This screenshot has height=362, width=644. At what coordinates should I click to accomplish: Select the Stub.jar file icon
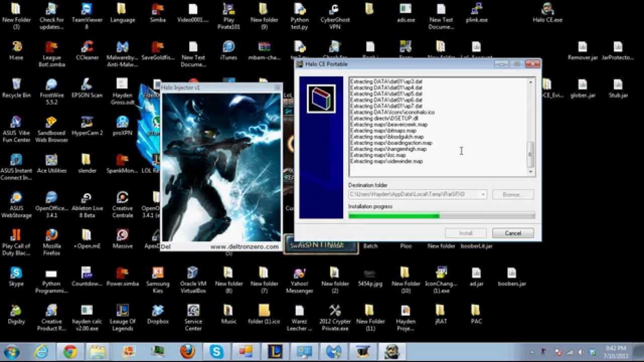(618, 88)
